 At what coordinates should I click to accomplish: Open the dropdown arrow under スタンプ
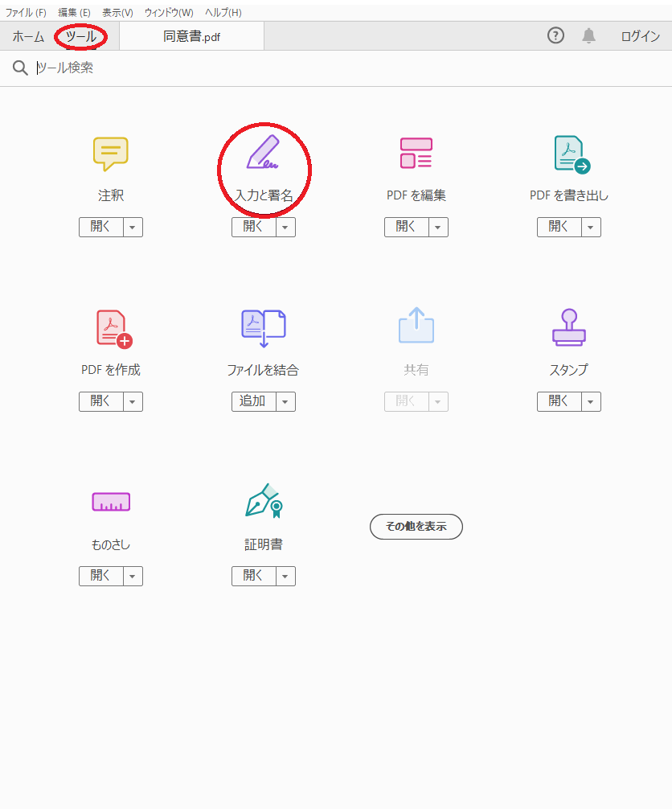[592, 401]
